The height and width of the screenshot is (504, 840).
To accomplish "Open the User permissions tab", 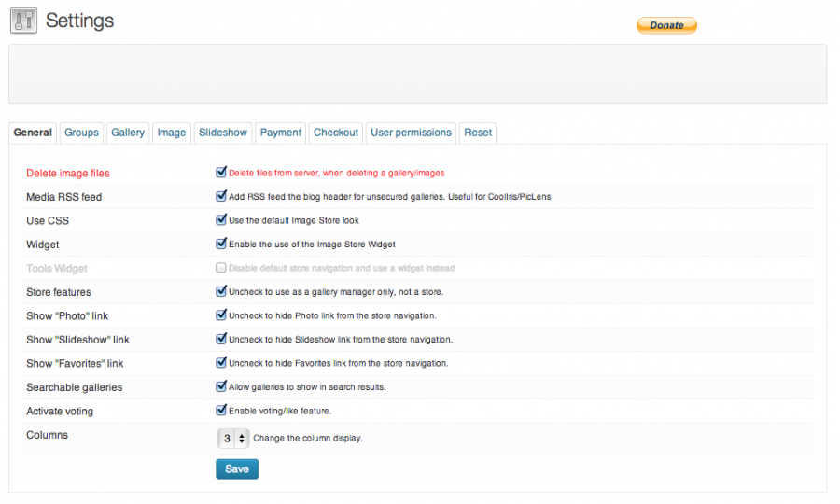I will pyautogui.click(x=411, y=133).
